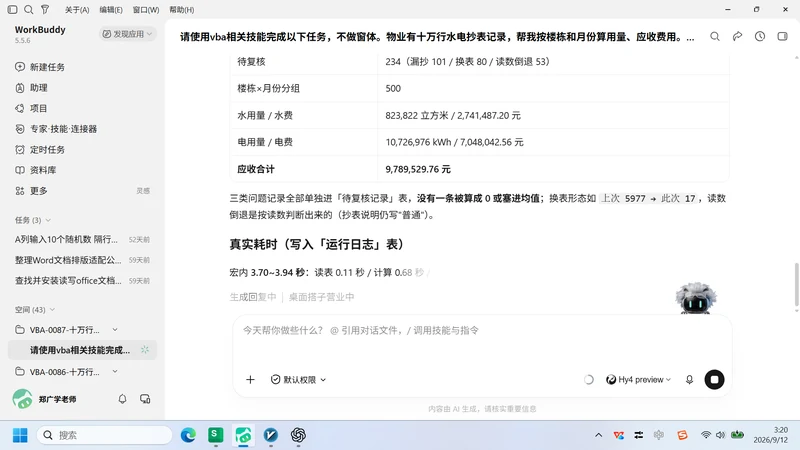800x450 pixels.
Task: Open the 关于(A) menu
Action: (x=77, y=10)
